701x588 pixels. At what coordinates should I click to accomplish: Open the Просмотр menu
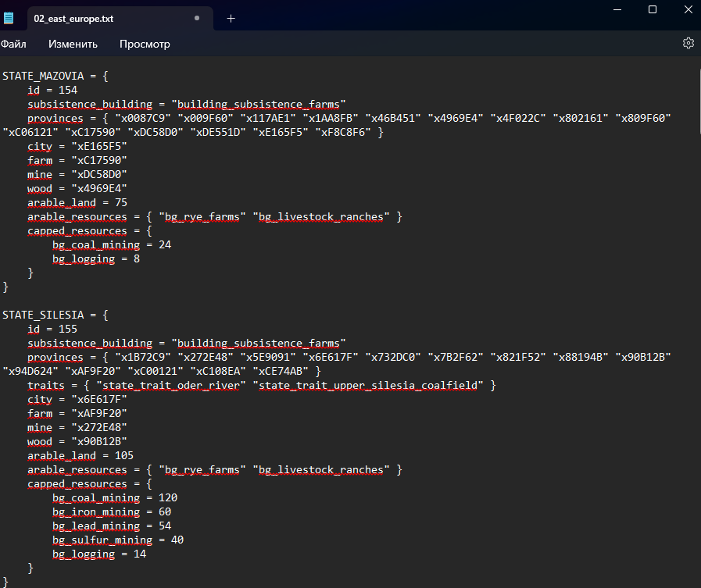pos(145,45)
